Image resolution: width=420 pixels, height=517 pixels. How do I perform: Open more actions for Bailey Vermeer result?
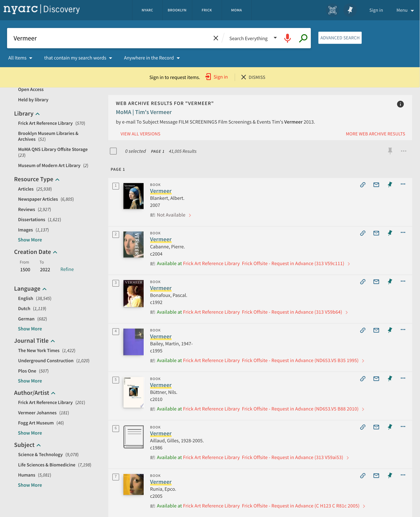(403, 330)
